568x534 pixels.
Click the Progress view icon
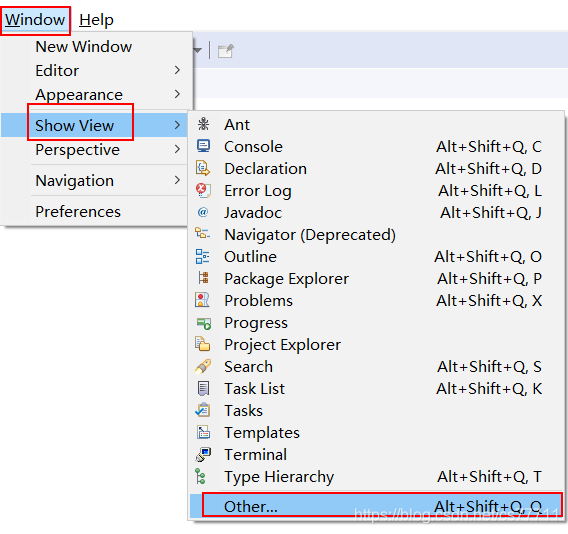pyautogui.click(x=204, y=323)
